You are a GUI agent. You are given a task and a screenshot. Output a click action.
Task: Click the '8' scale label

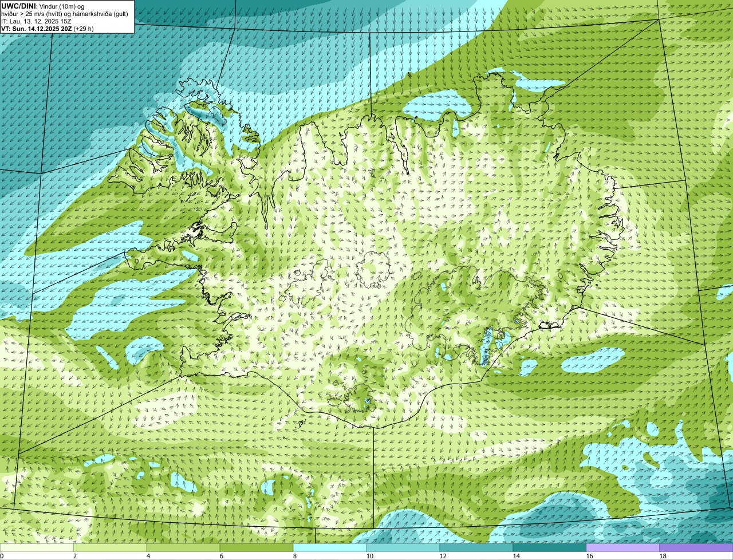[x=295, y=556]
